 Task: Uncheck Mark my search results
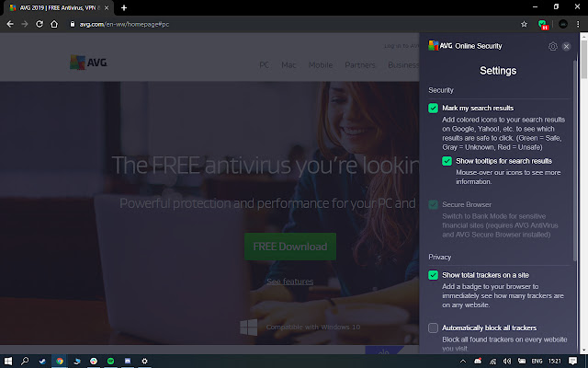(x=434, y=109)
